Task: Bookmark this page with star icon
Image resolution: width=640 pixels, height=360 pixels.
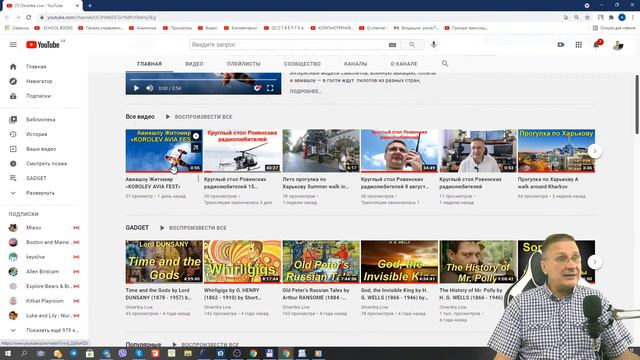Action: [x=587, y=17]
